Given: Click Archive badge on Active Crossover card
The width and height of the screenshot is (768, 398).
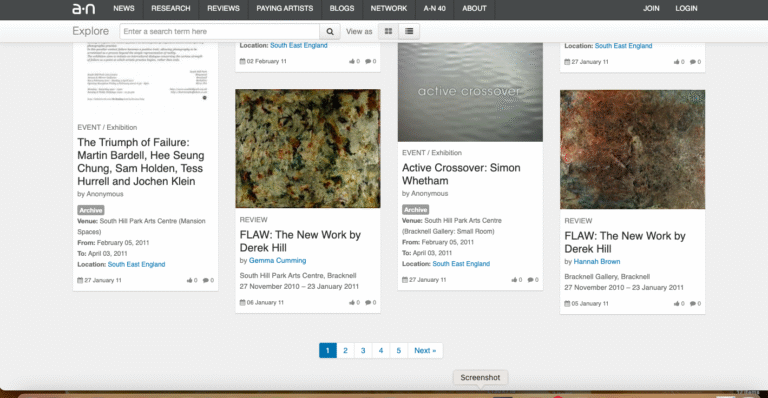Looking at the screenshot, I should click(415, 210).
